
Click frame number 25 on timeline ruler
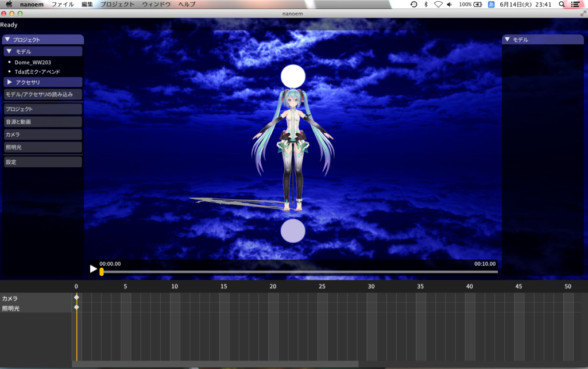click(322, 286)
